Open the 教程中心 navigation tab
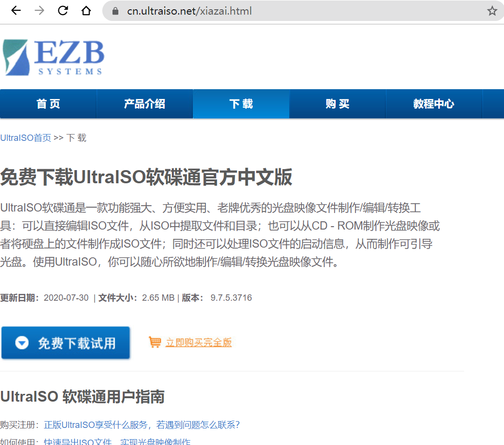Image resolution: width=504 pixels, height=445 pixels. pyautogui.click(x=434, y=104)
